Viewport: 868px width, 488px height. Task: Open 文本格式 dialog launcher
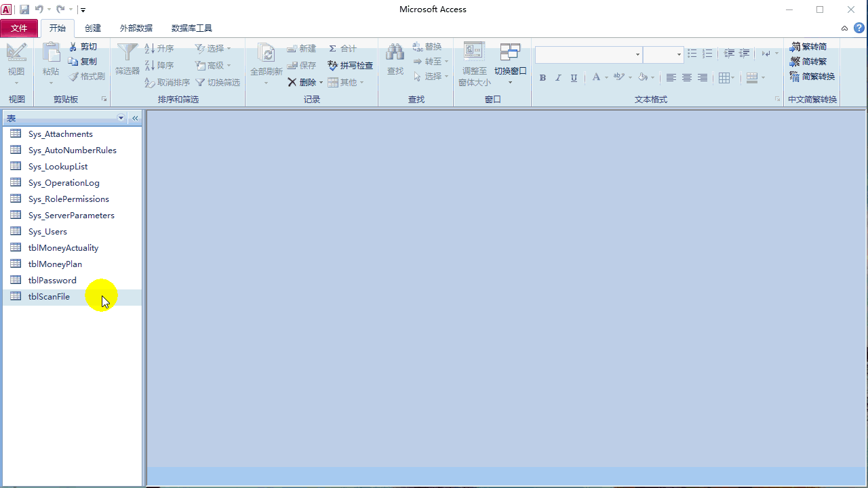[777, 100]
